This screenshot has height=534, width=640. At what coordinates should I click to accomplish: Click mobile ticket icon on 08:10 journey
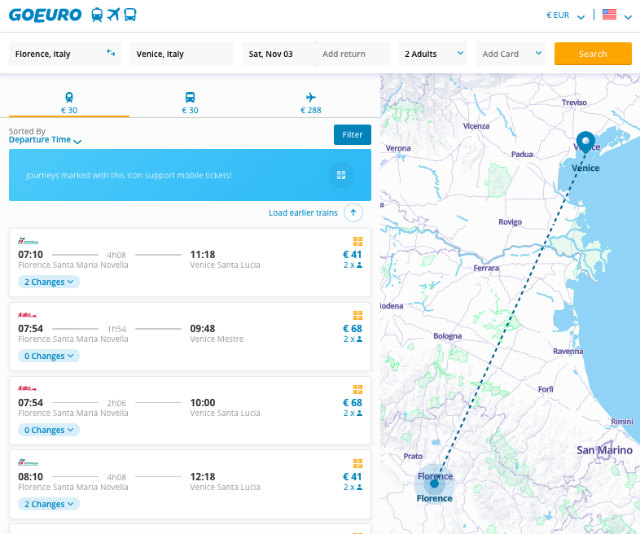coord(358,463)
